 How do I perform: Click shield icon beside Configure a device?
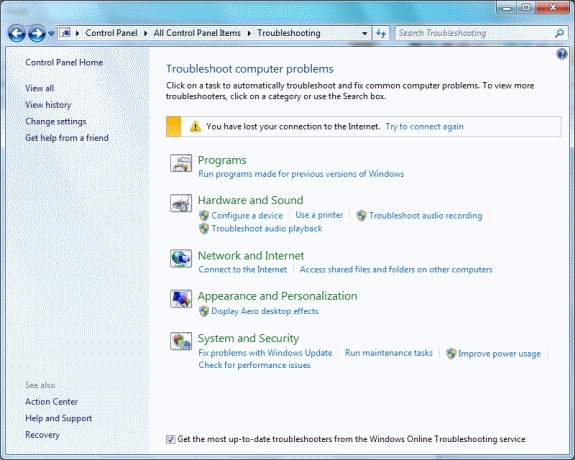[x=204, y=216]
